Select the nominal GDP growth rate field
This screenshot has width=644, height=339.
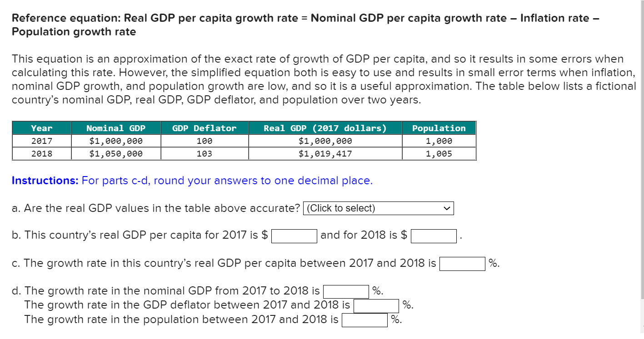pyautogui.click(x=345, y=290)
